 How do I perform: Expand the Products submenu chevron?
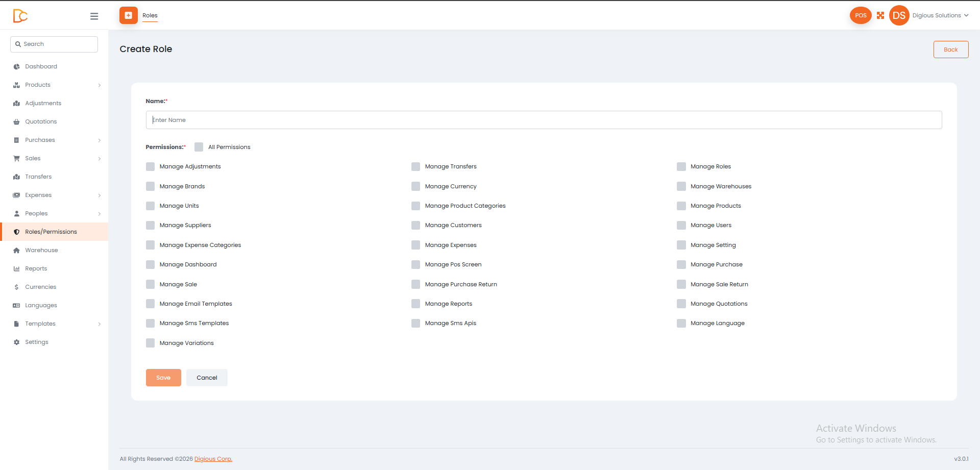click(x=100, y=85)
